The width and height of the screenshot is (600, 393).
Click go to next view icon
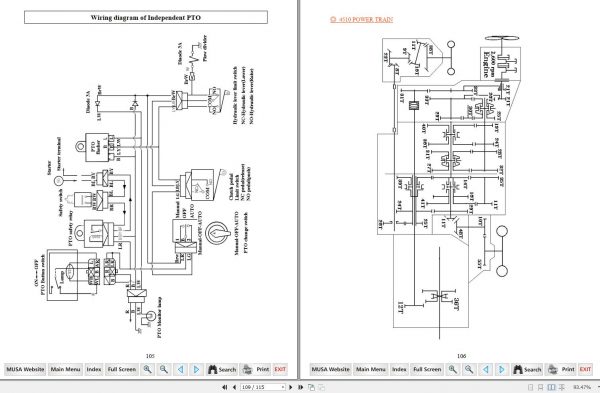pyautogui.click(x=321, y=387)
